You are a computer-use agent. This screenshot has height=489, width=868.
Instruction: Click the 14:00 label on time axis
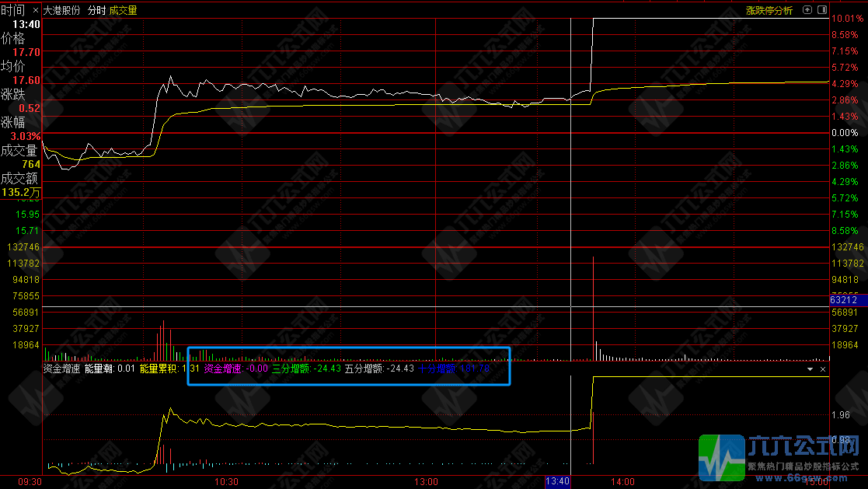[622, 482]
